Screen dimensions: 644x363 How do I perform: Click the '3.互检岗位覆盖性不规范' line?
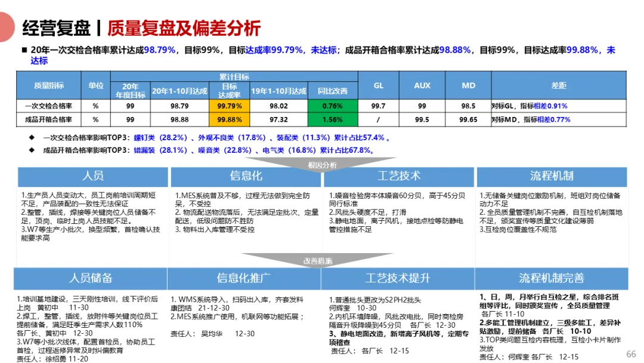[518, 229]
